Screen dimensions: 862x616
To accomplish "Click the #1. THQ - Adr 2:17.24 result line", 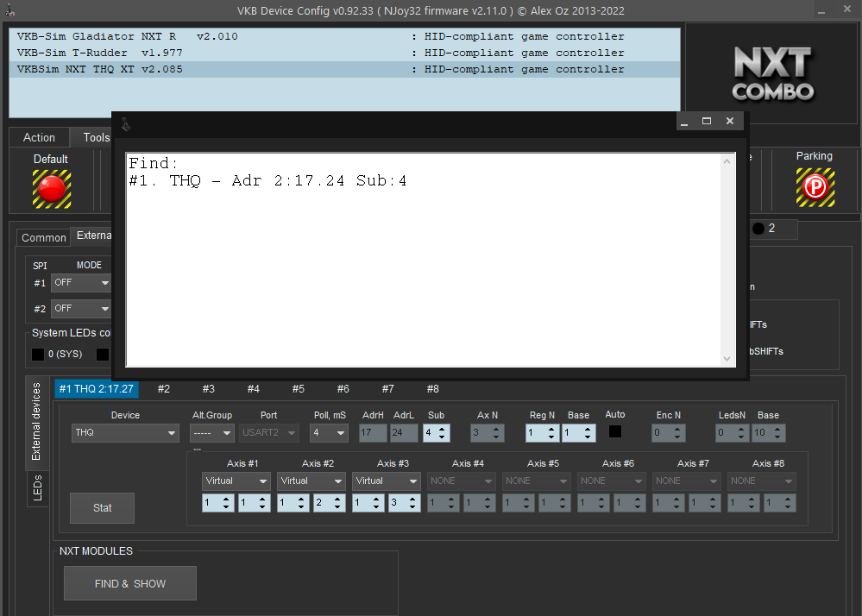I will pos(267,181).
